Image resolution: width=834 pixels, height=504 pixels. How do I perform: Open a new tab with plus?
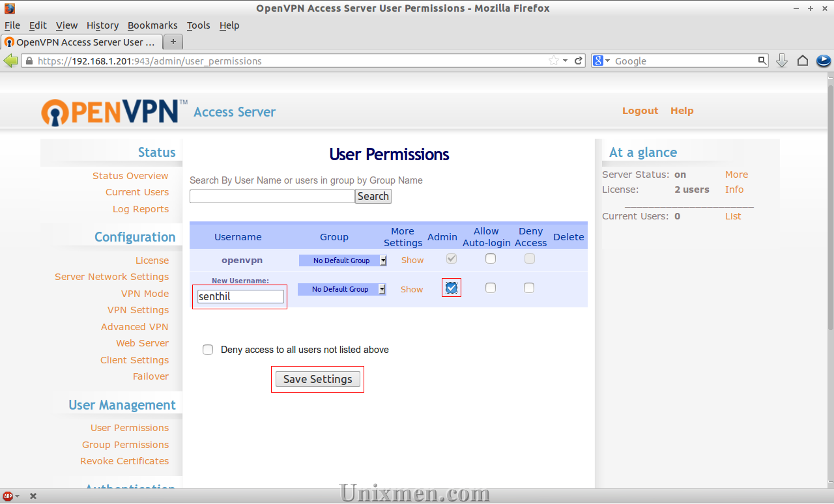click(173, 42)
